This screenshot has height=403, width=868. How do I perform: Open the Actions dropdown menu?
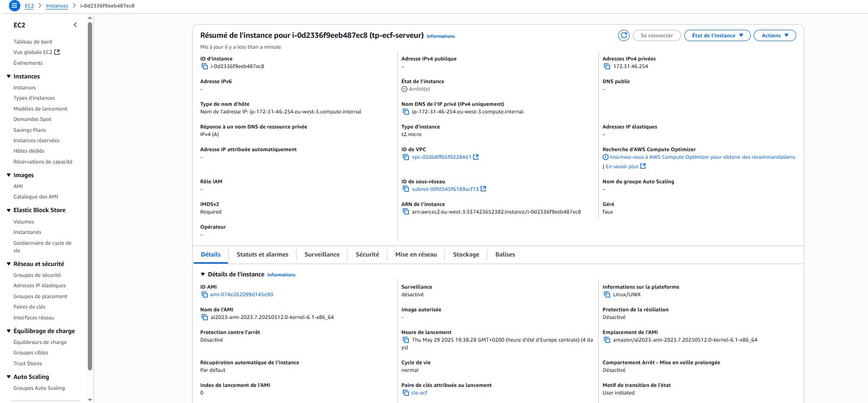coord(774,35)
